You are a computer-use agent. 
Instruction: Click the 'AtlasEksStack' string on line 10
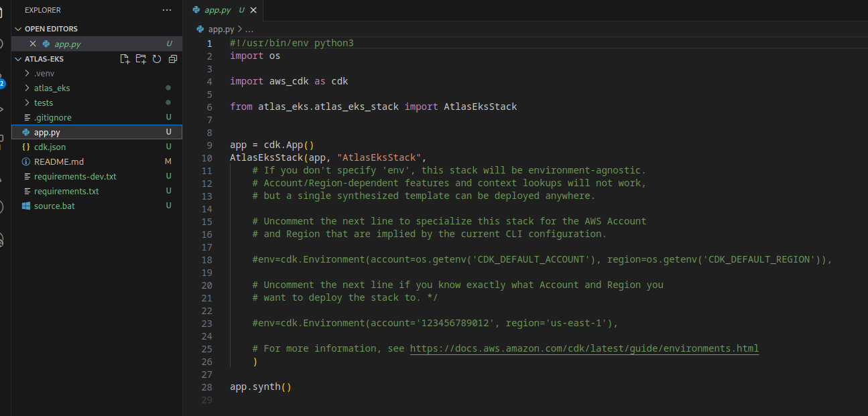(379, 158)
